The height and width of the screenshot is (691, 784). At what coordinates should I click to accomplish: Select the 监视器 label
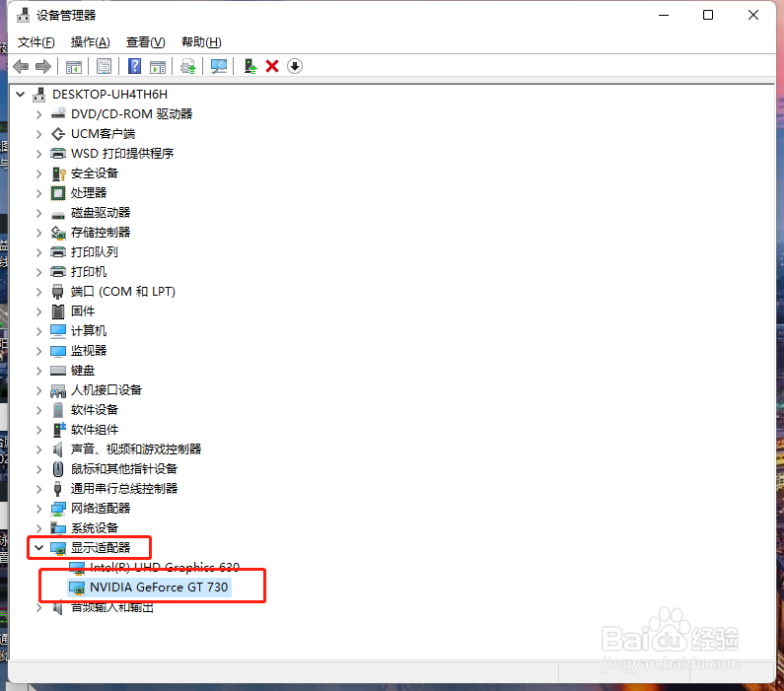(x=89, y=351)
